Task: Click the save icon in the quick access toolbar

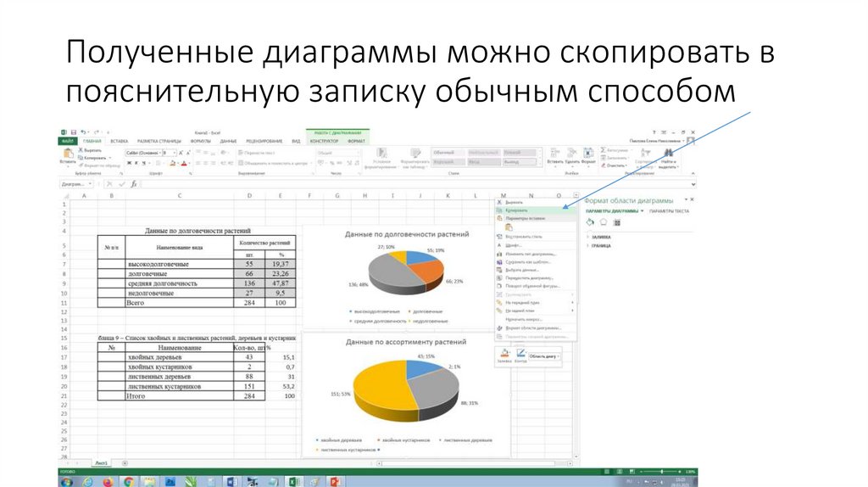Action: point(73,132)
